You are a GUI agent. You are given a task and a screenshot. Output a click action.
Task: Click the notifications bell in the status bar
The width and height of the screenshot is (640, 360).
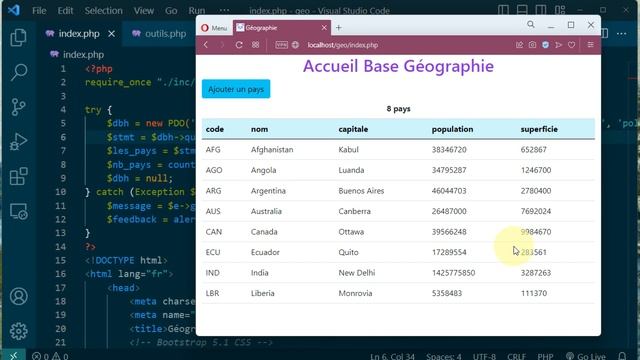(x=622, y=356)
